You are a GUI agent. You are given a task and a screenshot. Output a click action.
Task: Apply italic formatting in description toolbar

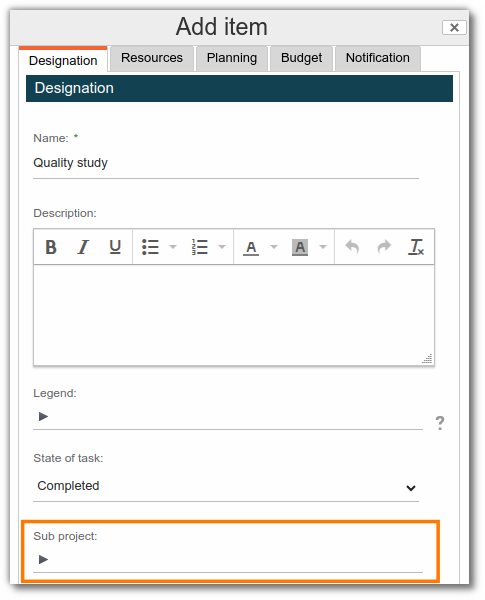click(x=83, y=247)
